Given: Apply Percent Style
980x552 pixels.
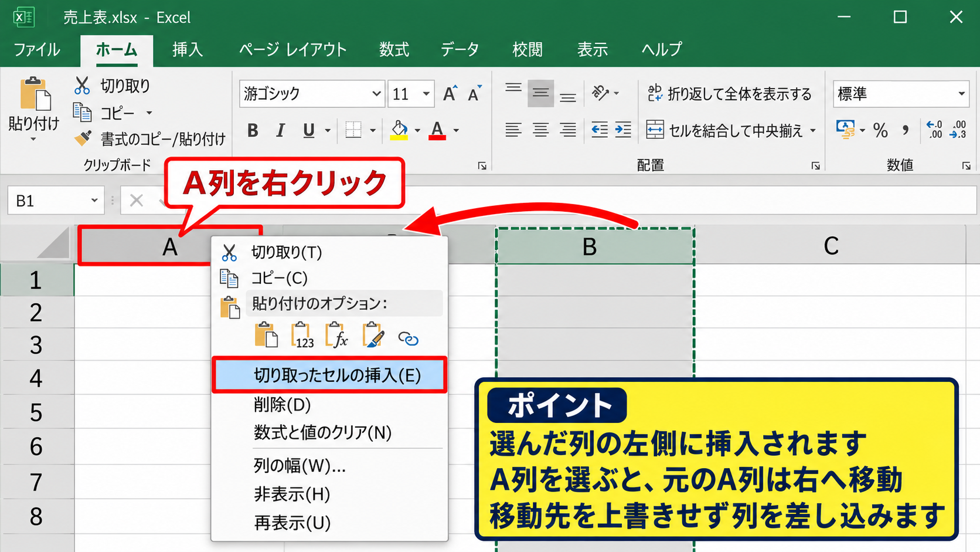Looking at the screenshot, I should 880,130.
